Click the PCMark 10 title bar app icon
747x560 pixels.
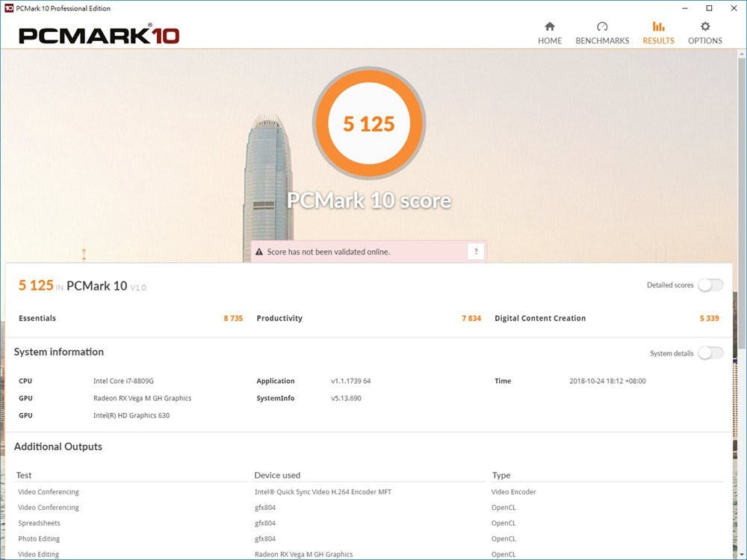pos(8,8)
